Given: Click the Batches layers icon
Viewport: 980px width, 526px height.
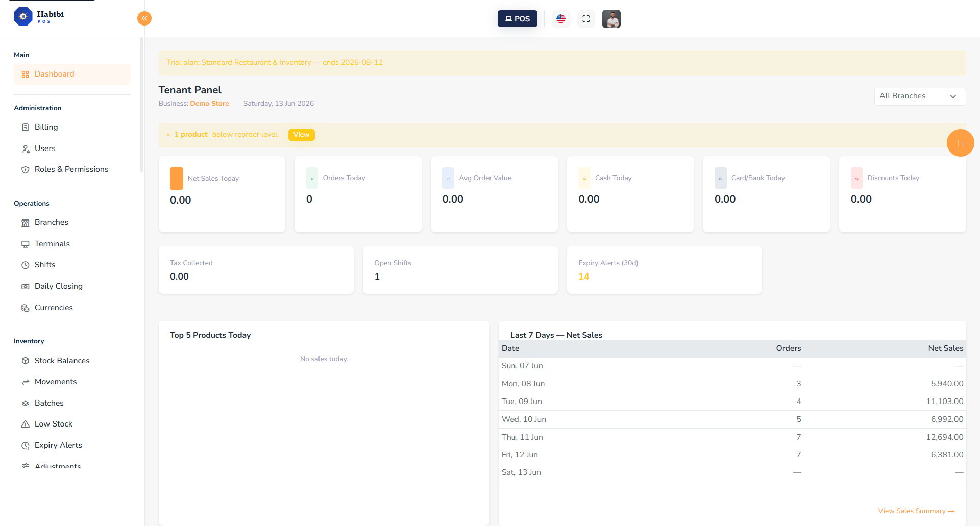Looking at the screenshot, I should click(26, 403).
